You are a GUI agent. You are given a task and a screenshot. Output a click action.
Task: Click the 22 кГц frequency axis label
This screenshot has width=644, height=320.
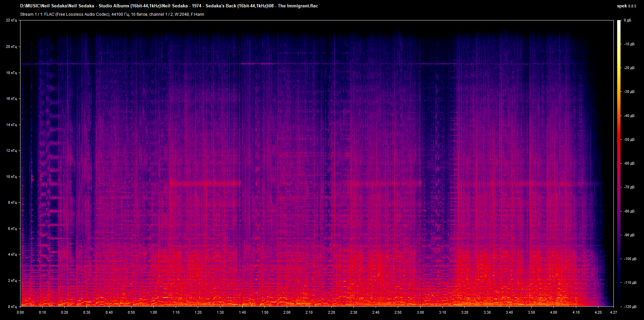click(11, 20)
